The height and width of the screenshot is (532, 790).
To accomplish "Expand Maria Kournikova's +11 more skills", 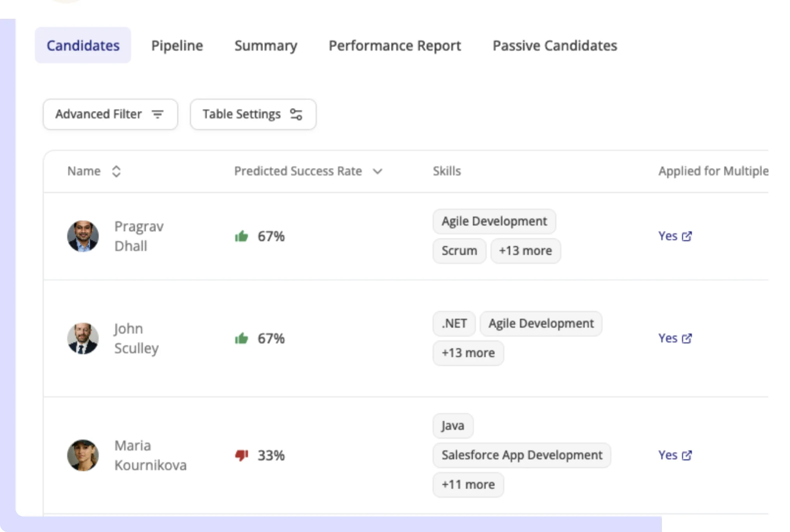I will point(468,484).
